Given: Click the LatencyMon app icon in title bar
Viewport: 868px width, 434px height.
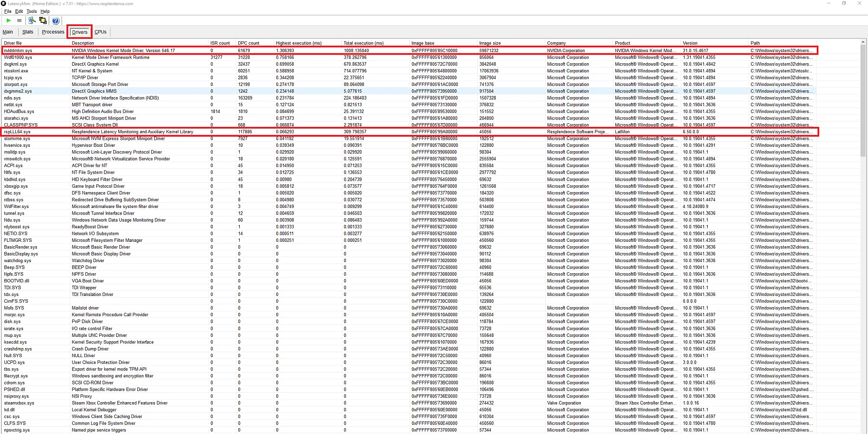Looking at the screenshot, I should point(4,3).
